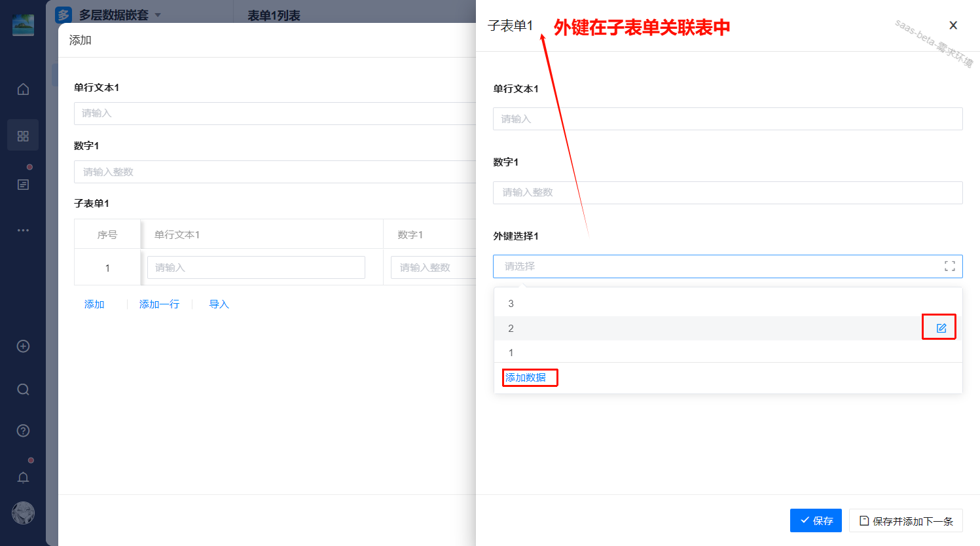Image resolution: width=980 pixels, height=546 pixels.
Task: Open help question mark icon in sidebar
Action: (23, 431)
